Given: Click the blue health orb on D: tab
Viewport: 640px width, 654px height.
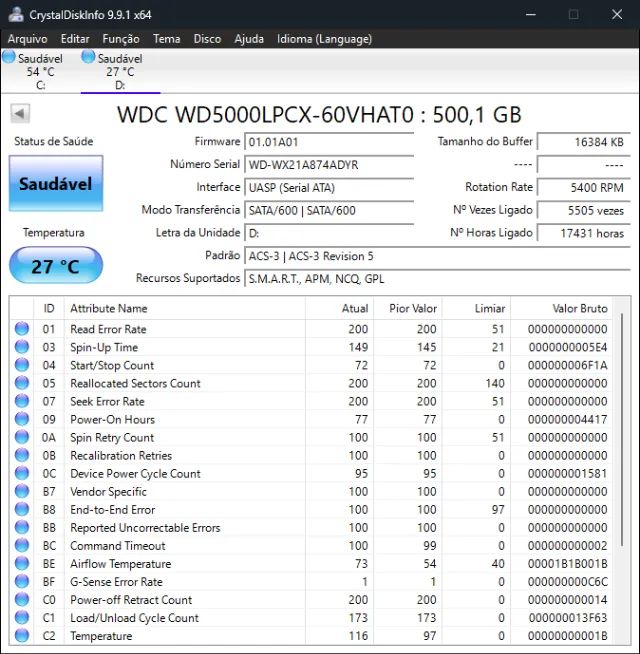Looking at the screenshot, I should 88,57.
